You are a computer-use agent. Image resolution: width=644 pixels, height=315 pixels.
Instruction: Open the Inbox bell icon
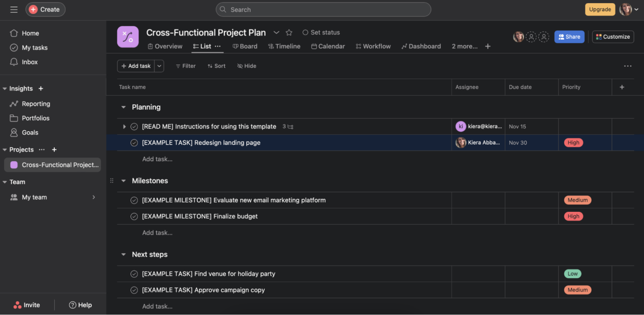tap(14, 62)
